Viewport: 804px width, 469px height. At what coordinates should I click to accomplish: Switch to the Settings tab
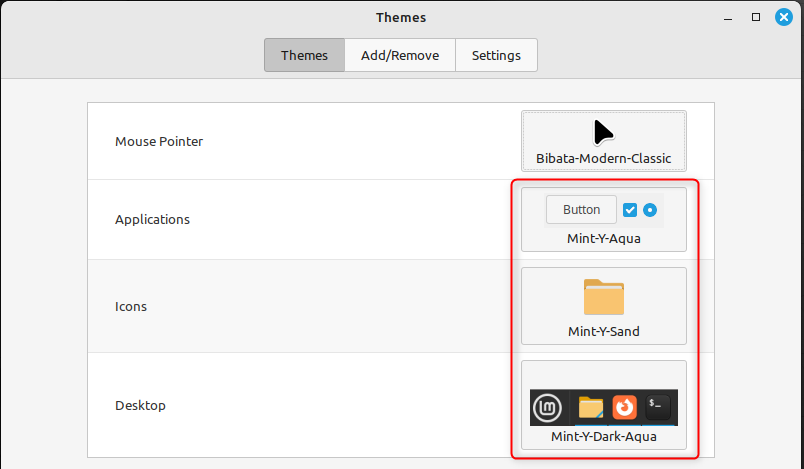point(496,55)
